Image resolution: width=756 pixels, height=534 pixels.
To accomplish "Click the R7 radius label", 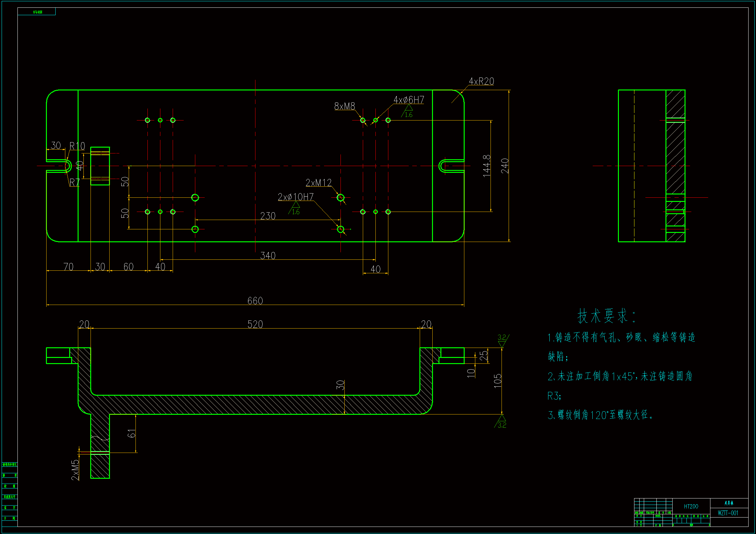I will pyautogui.click(x=74, y=182).
